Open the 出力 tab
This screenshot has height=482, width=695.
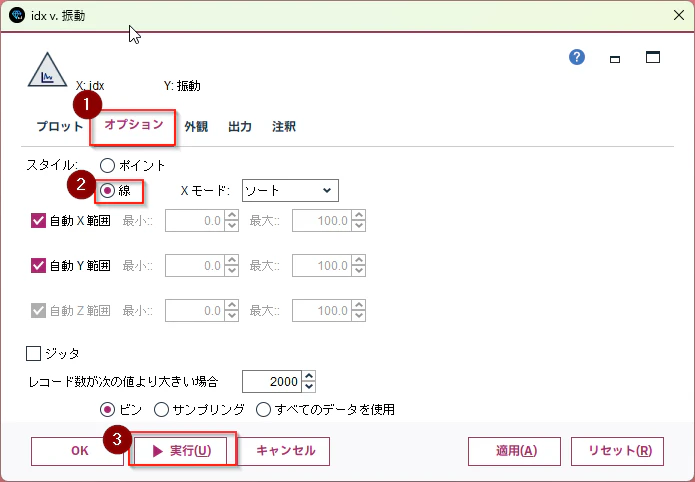coord(240,126)
